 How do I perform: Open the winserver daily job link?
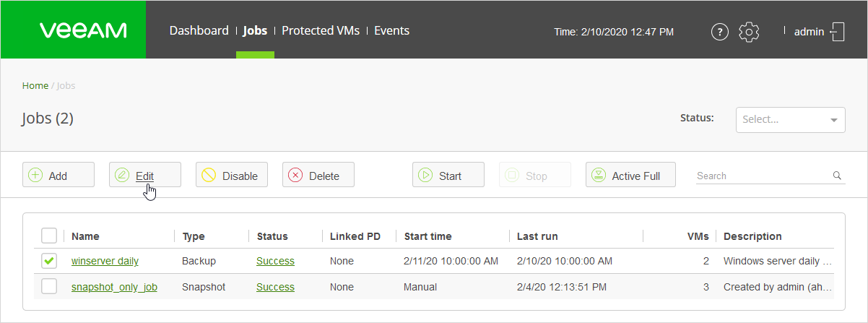[x=105, y=261]
